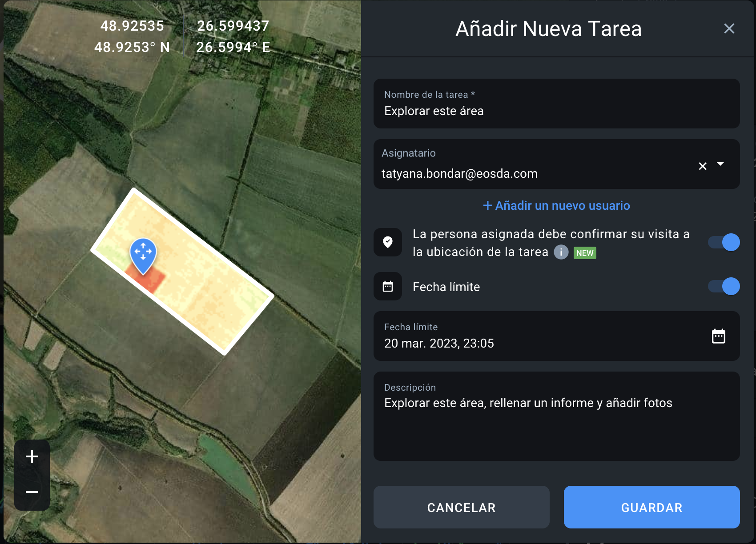Image resolution: width=756 pixels, height=544 pixels.
Task: Click the calendar icon beside Fecha límite toggle
Action: click(x=388, y=287)
